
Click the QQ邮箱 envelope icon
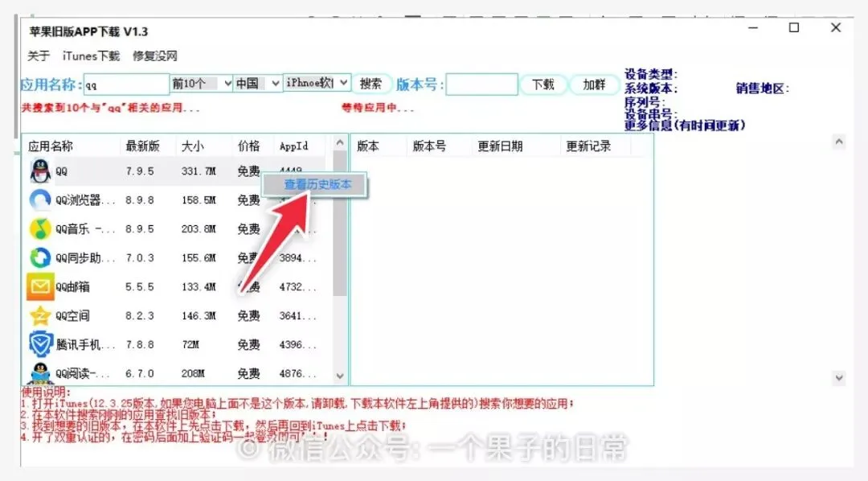40,286
